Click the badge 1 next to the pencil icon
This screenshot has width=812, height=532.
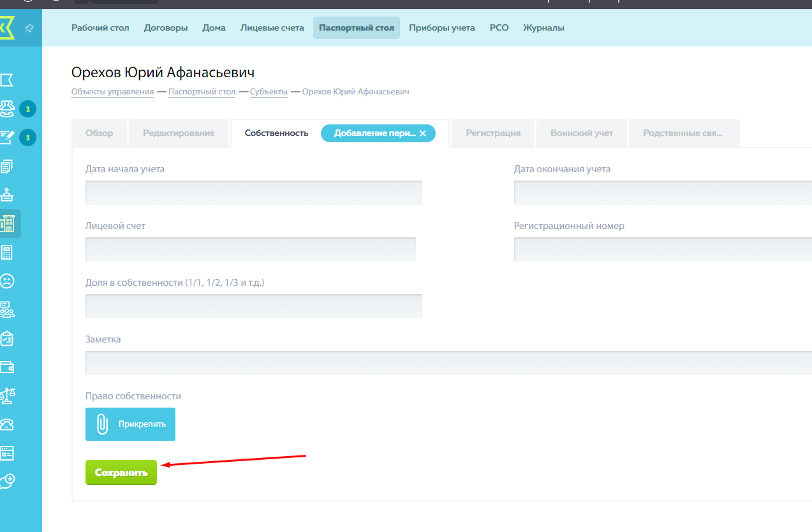click(27, 137)
